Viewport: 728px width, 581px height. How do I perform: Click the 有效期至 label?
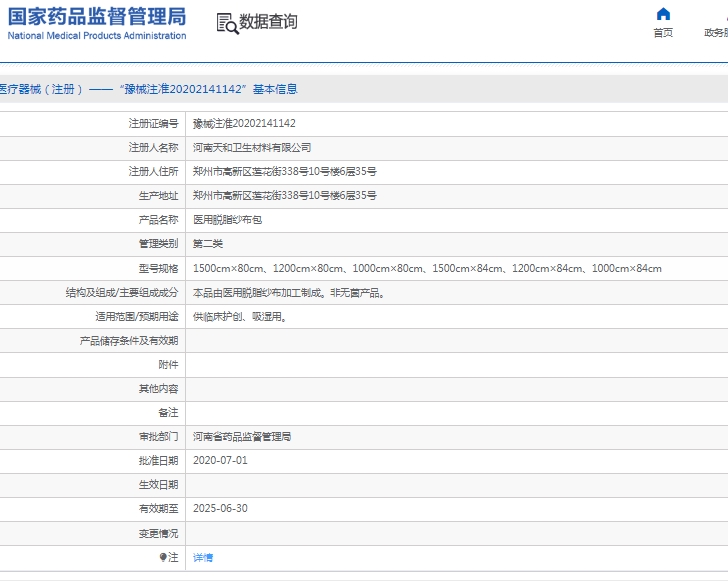click(x=158, y=509)
